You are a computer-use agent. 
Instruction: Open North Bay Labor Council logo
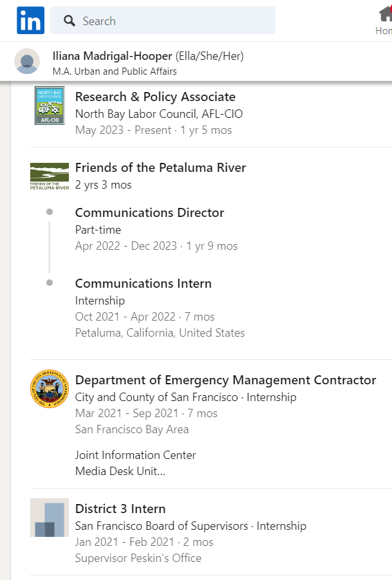pos(50,106)
